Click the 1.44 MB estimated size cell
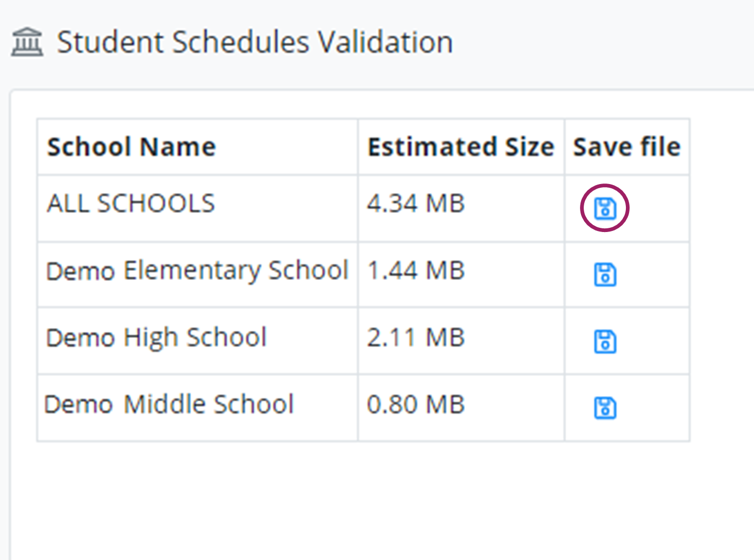This screenshot has width=754, height=560. click(416, 271)
